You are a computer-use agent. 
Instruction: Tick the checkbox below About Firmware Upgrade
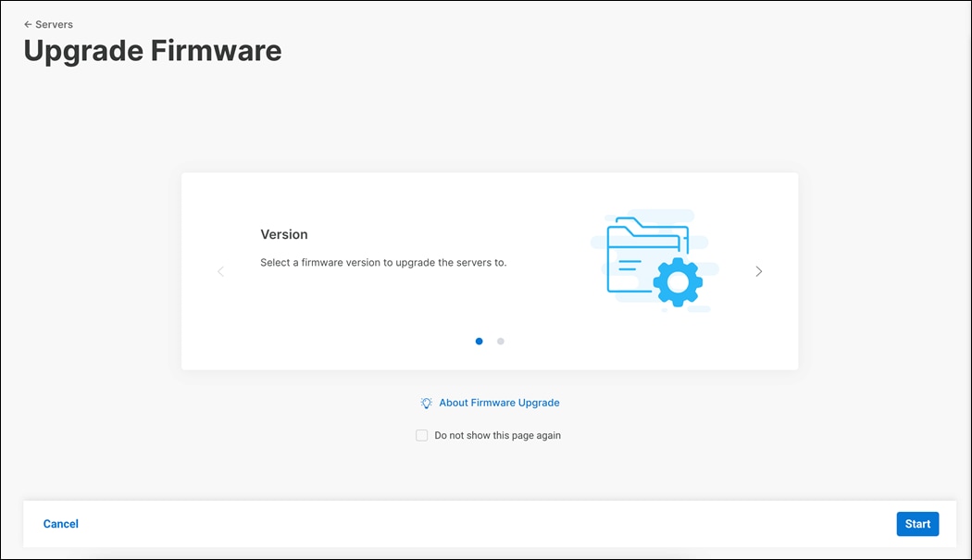pos(421,435)
